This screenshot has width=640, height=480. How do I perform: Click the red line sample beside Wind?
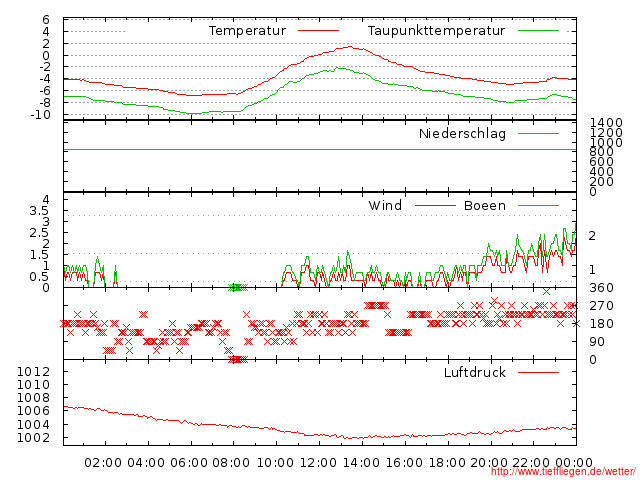435,205
